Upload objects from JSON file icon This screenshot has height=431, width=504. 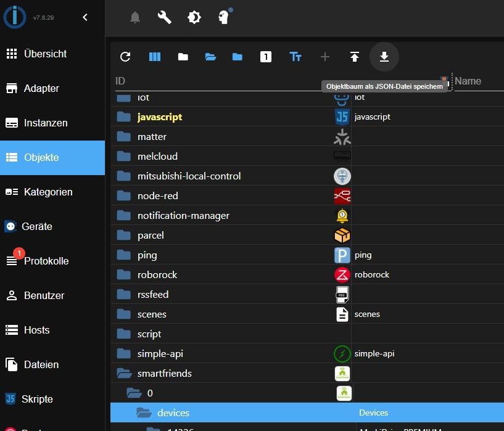[x=355, y=57]
